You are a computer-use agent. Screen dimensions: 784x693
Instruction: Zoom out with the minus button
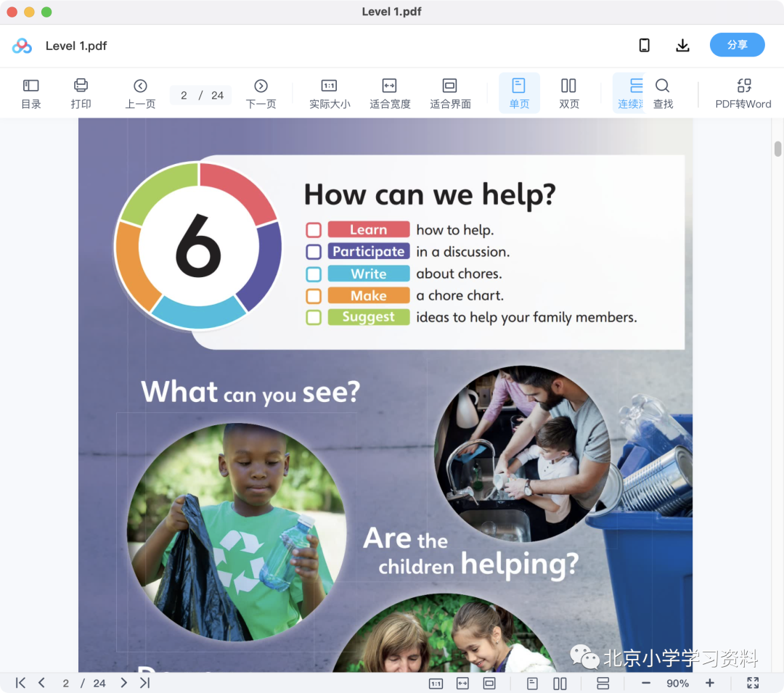[646, 683]
